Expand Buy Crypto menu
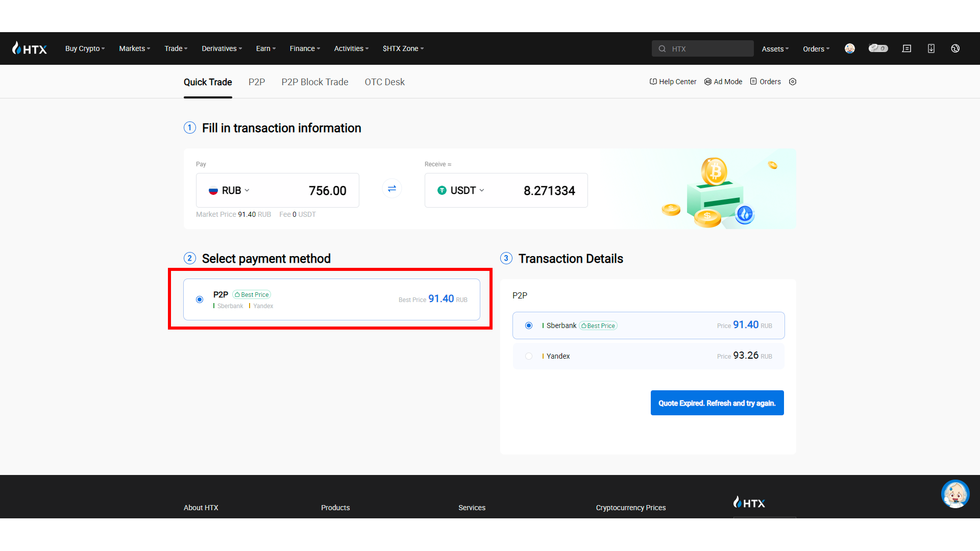 click(85, 48)
